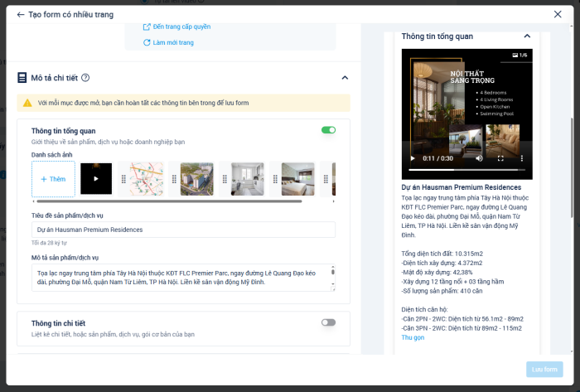Click the preview panel vertical scrollbar

coord(572,167)
